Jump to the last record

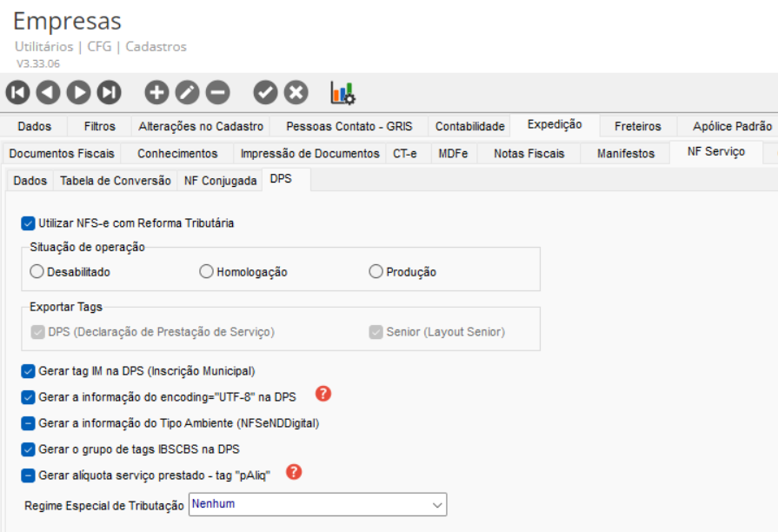(109, 92)
